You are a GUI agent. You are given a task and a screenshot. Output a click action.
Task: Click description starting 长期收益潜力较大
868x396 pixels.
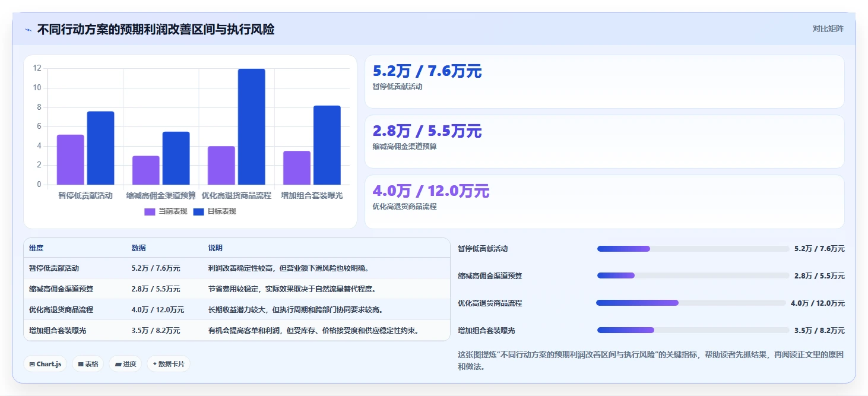pyautogui.click(x=297, y=310)
